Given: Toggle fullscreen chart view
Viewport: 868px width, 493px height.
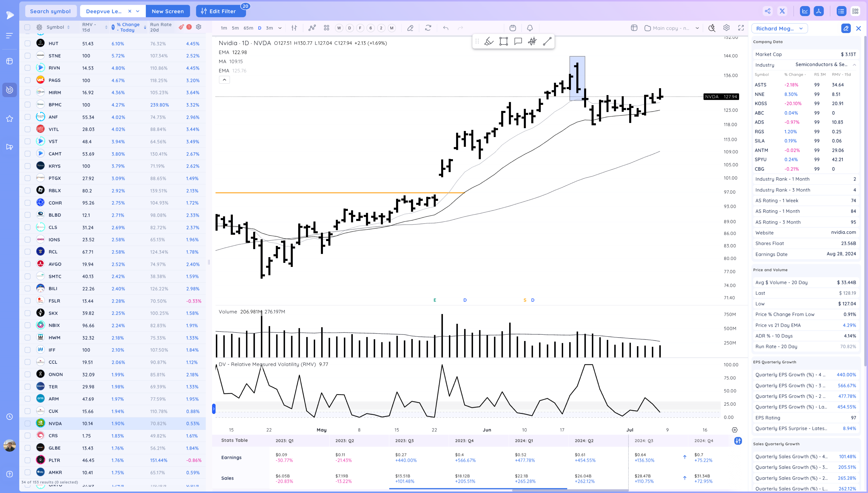Looking at the screenshot, I should point(741,28).
